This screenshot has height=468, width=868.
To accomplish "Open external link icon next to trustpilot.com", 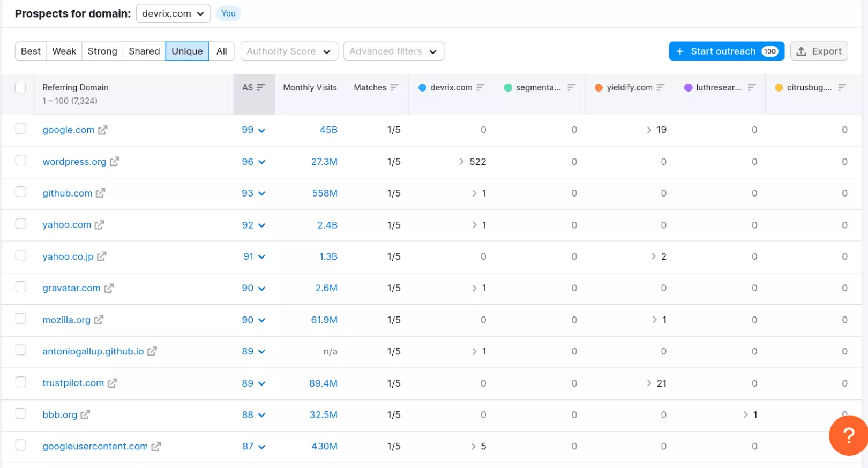I will (x=113, y=383).
